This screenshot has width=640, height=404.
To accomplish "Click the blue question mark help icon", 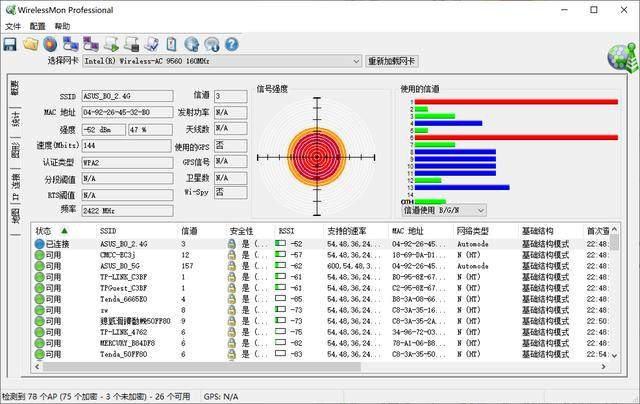I will pyautogui.click(x=231, y=44).
